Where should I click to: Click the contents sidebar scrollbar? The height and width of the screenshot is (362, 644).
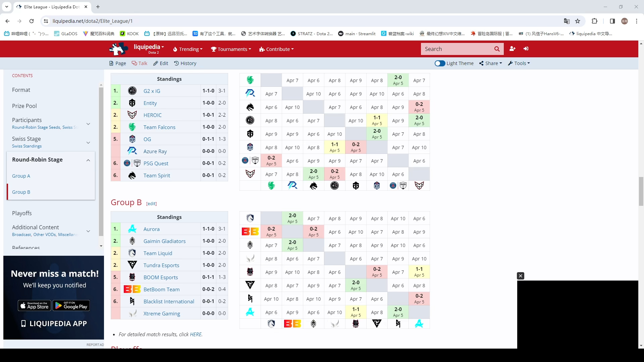(101, 161)
